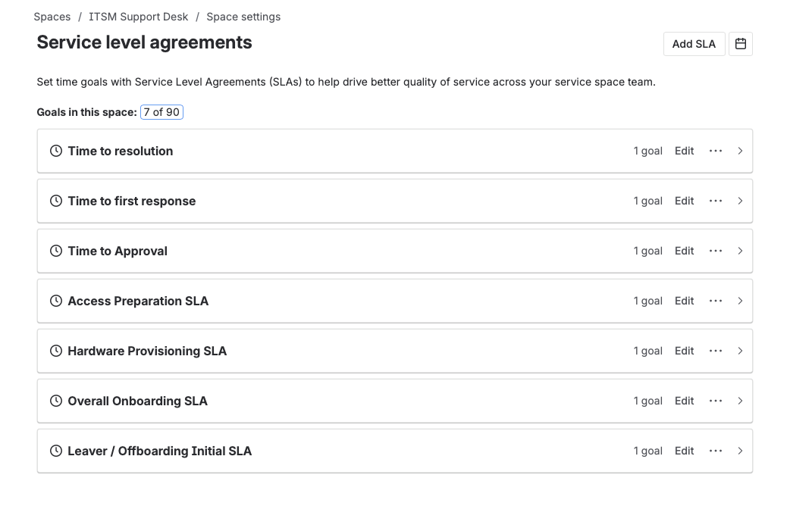The image size is (812, 528).
Task: Edit the Access Preparation SLA
Action: coord(684,301)
